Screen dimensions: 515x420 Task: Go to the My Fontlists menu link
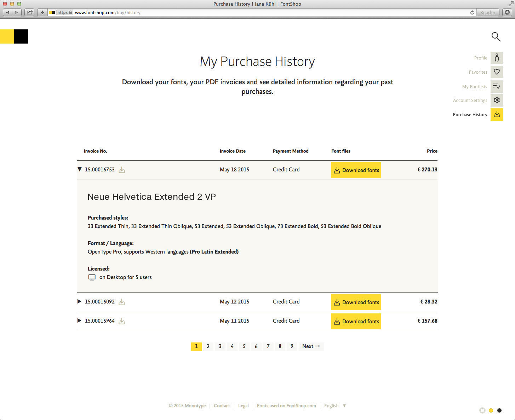475,86
